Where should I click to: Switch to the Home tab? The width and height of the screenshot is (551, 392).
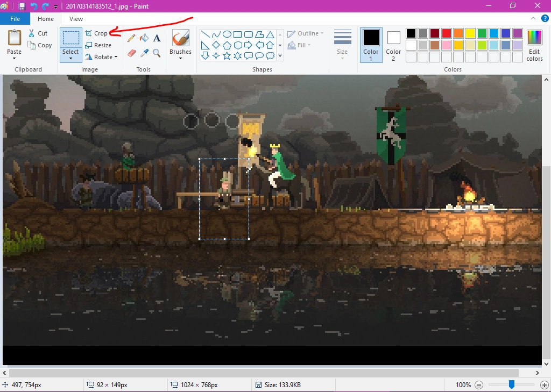(46, 19)
